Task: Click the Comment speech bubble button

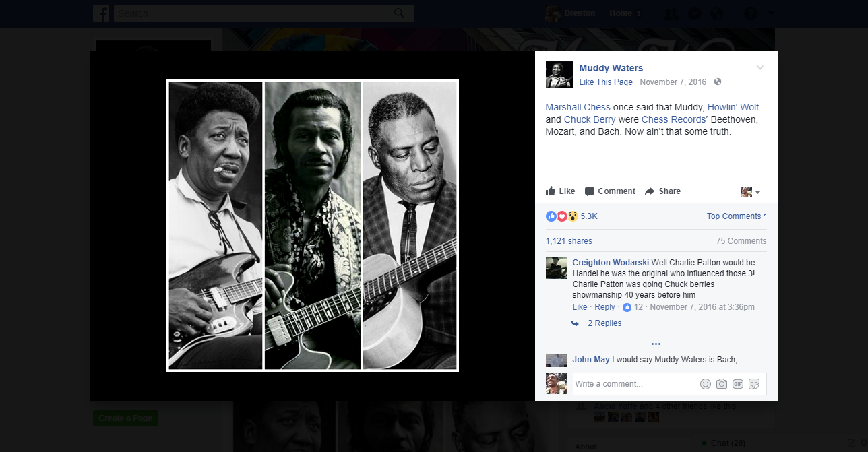Action: pyautogui.click(x=610, y=191)
